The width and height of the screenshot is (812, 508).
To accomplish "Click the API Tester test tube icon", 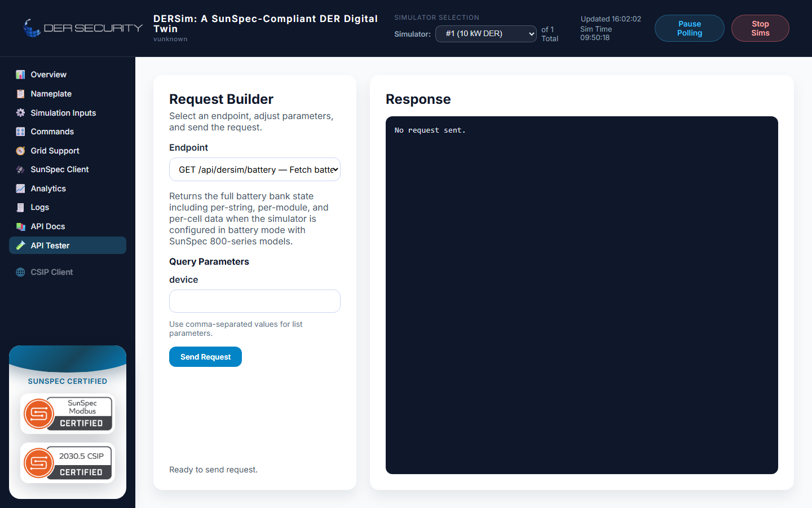I will pyautogui.click(x=20, y=246).
